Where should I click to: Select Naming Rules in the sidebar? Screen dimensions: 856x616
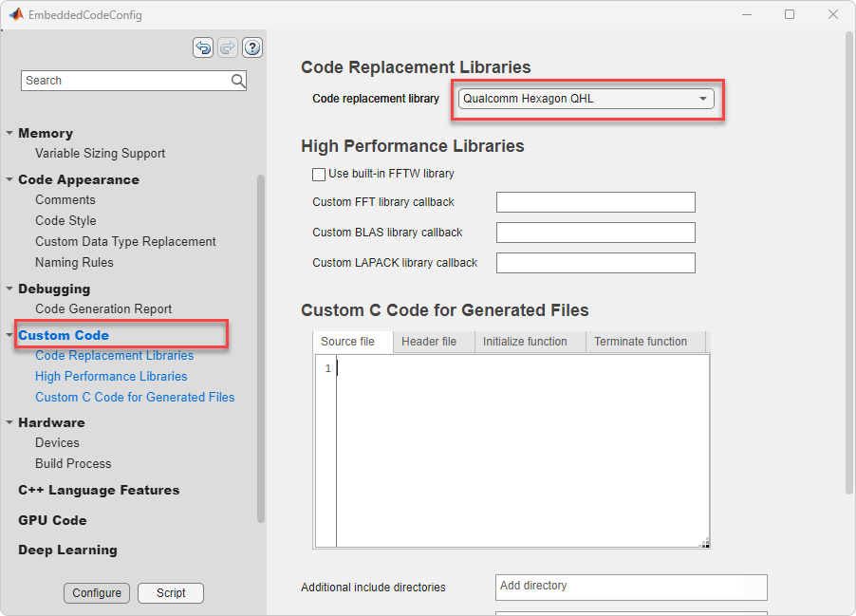coord(74,263)
